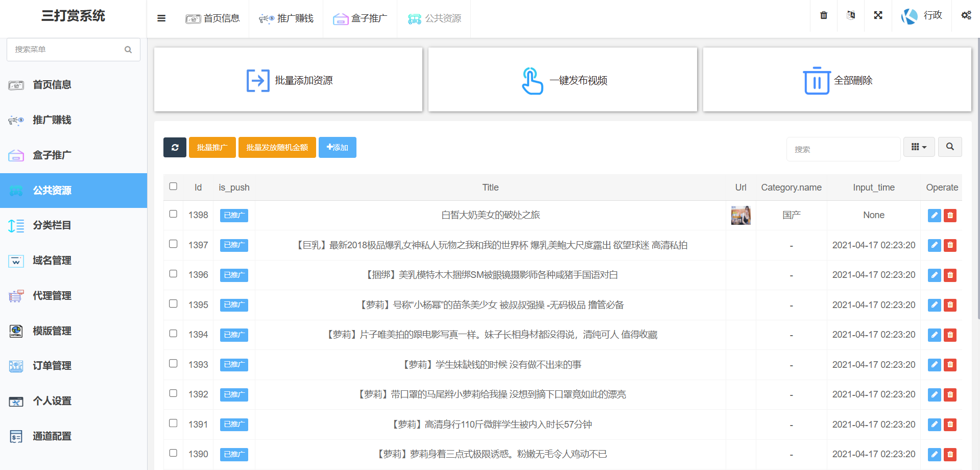Click the blue edit icon for row 1397

934,245
